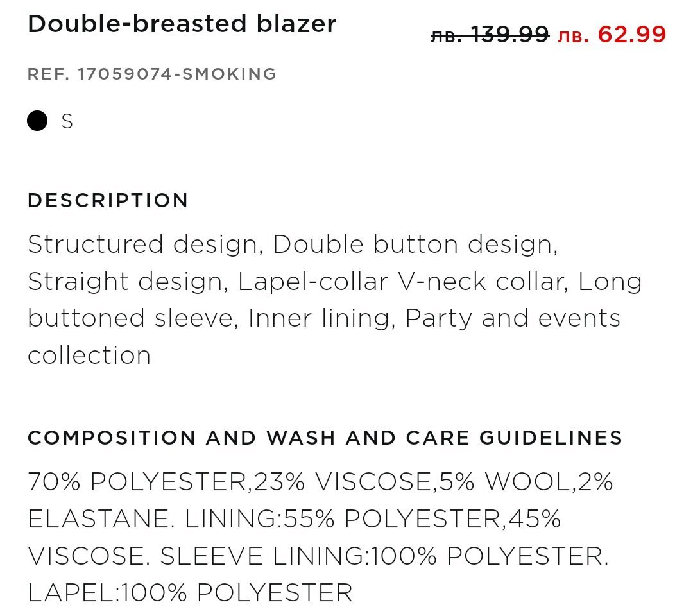Click the red sale price 62.99
This screenshot has height=616, width=693.
(612, 34)
